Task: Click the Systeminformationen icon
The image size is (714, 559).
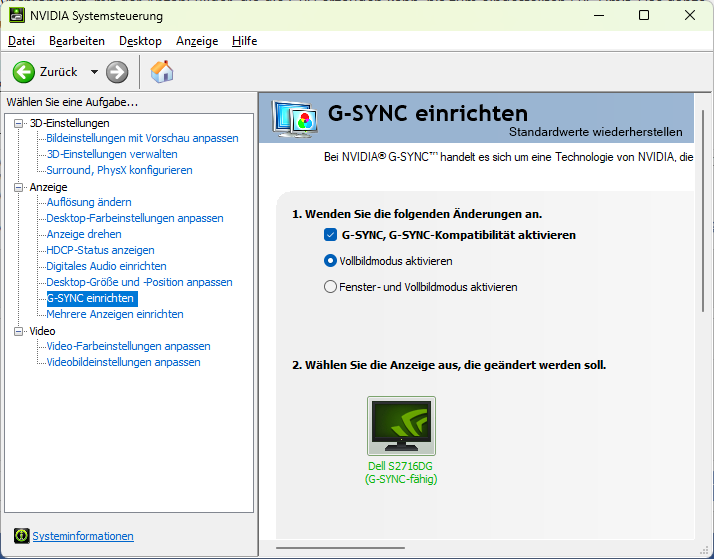Action: point(21,536)
